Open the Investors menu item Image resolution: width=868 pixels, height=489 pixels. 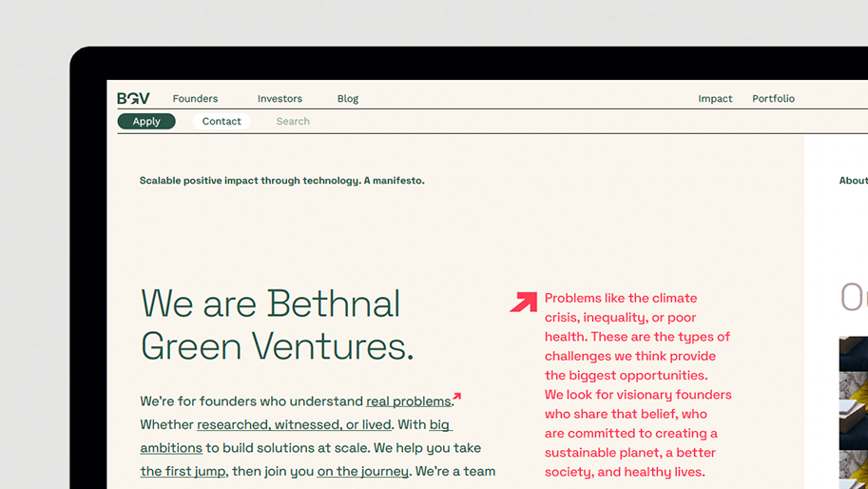click(280, 99)
